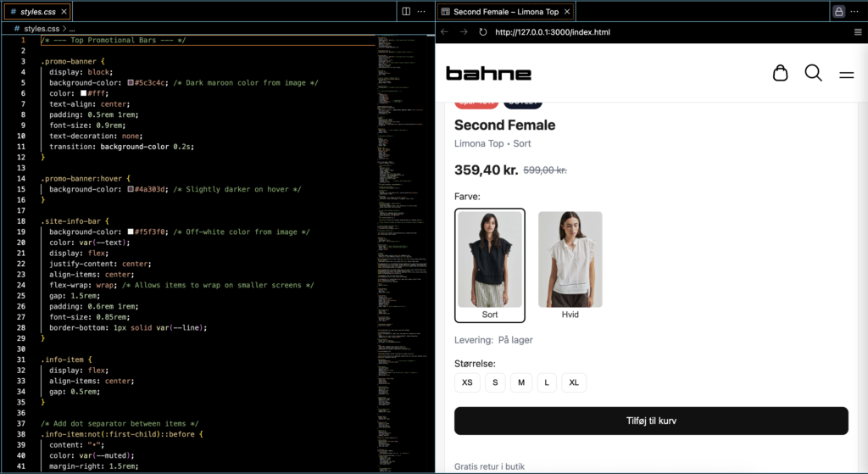This screenshot has width=868, height=474.
Task: Close the Limona Top preview tab
Action: point(567,12)
